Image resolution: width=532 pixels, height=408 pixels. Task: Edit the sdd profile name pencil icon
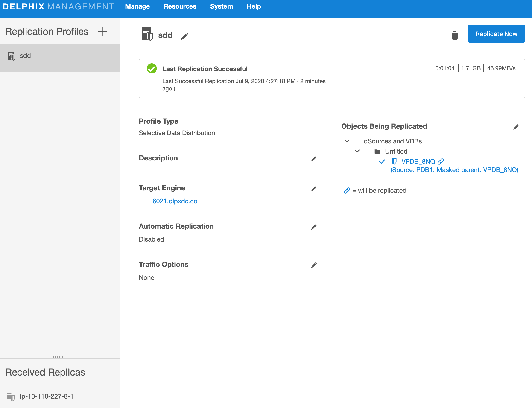[185, 36]
